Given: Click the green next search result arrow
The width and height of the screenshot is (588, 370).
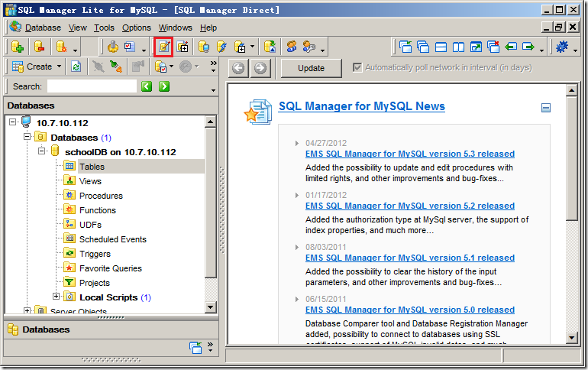Looking at the screenshot, I should 164,86.
